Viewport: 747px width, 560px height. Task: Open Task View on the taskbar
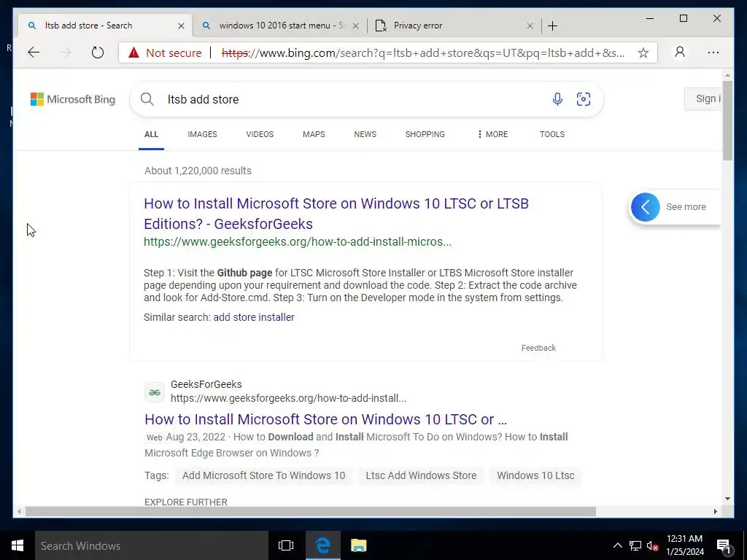coord(286,545)
